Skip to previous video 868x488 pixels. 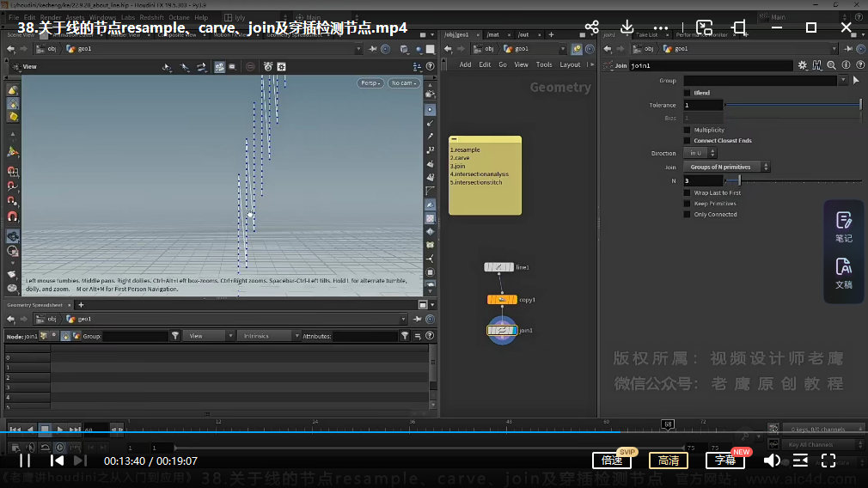pyautogui.click(x=57, y=461)
